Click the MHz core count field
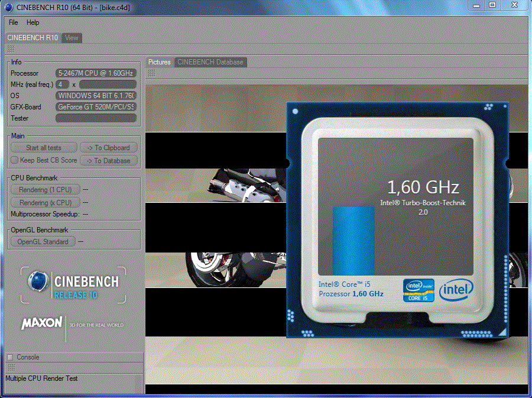The height and width of the screenshot is (398, 532). tap(63, 84)
